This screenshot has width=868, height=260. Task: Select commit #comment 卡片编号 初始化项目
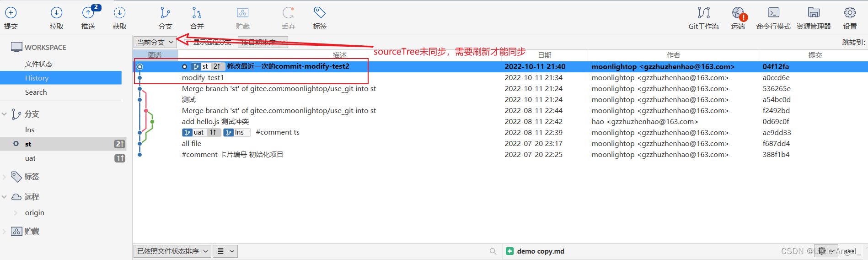pyautogui.click(x=500, y=155)
